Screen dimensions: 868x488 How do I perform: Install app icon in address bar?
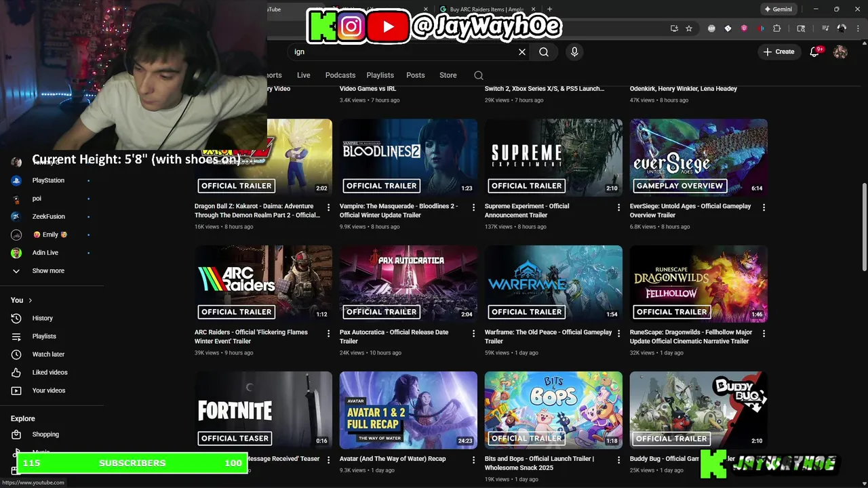pos(674,28)
